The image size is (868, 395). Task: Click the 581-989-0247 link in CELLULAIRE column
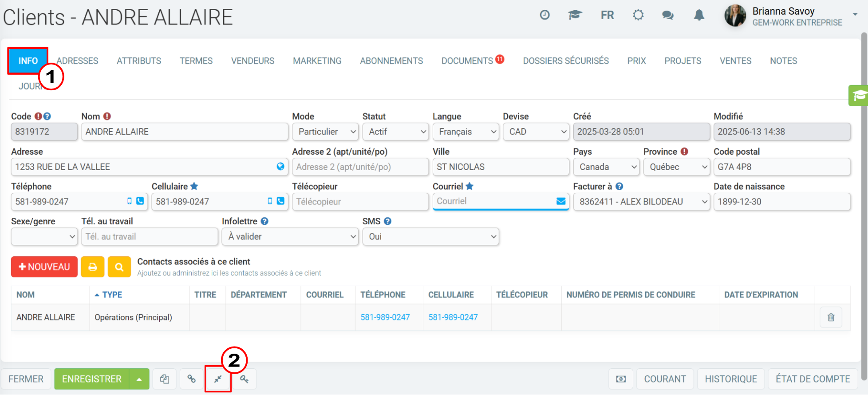[453, 317]
